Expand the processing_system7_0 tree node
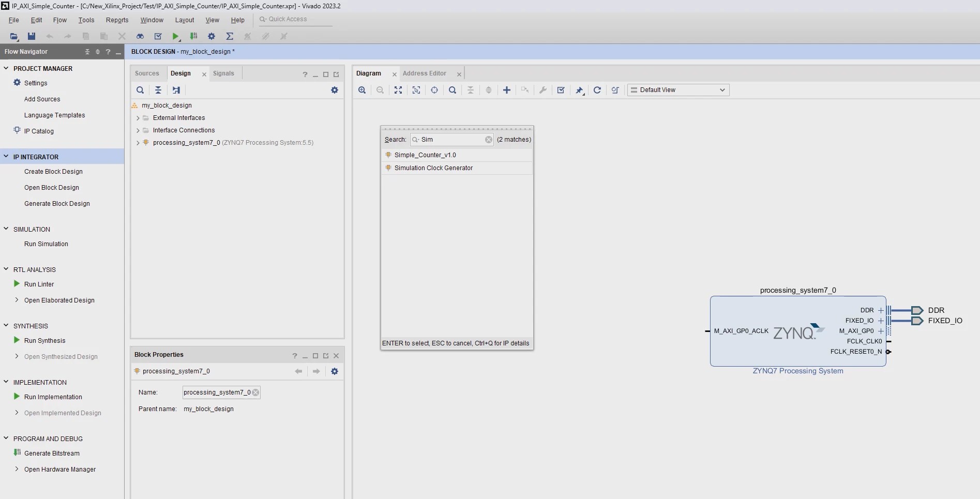This screenshot has height=499, width=980. click(x=138, y=143)
